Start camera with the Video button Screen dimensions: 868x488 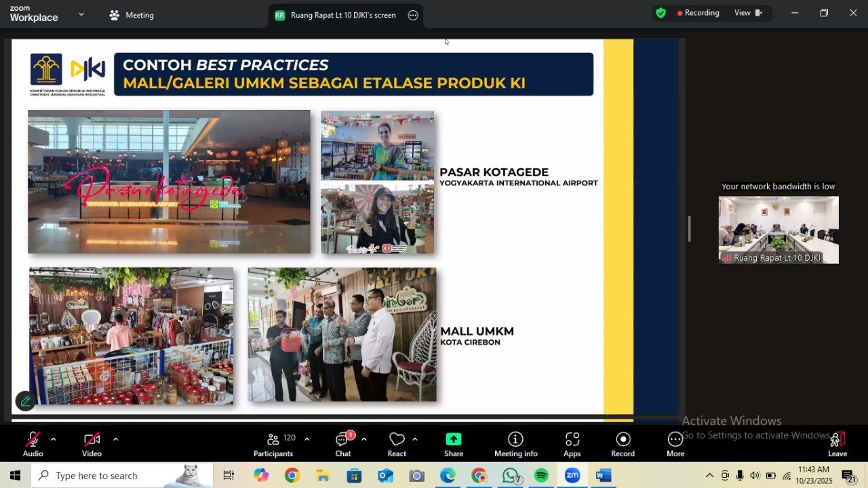pyautogui.click(x=92, y=445)
